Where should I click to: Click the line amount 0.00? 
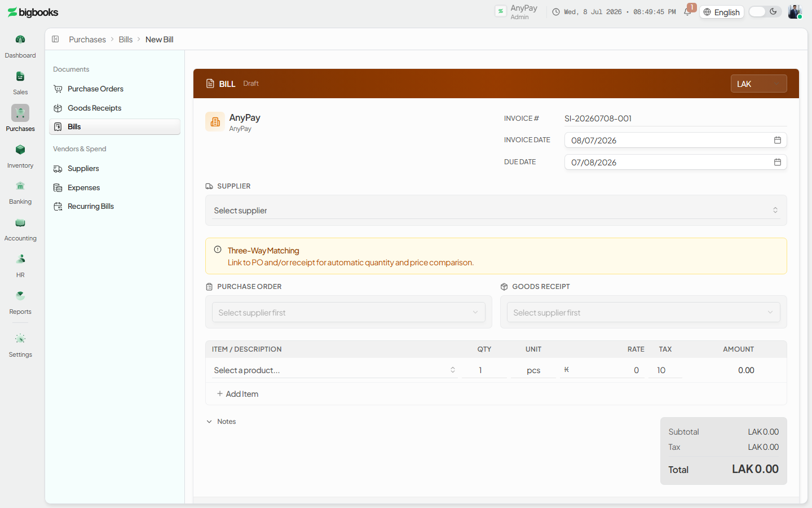[x=746, y=370]
